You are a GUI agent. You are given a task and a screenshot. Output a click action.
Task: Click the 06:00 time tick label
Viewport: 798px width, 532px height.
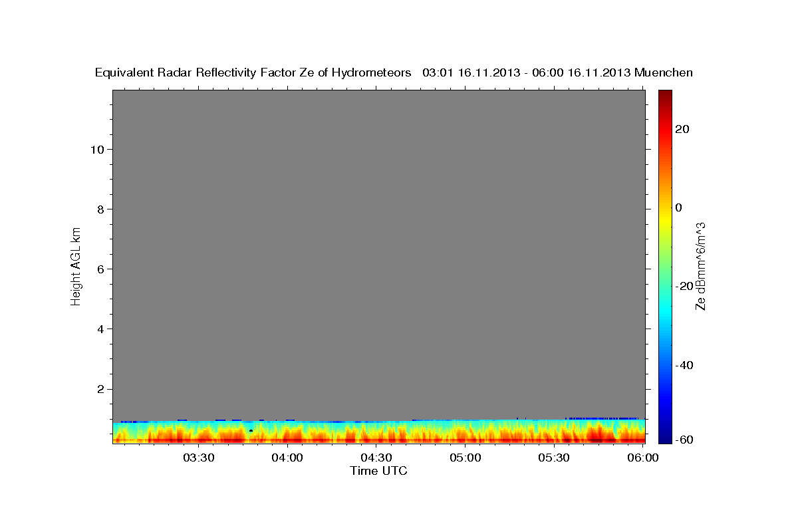coord(642,458)
